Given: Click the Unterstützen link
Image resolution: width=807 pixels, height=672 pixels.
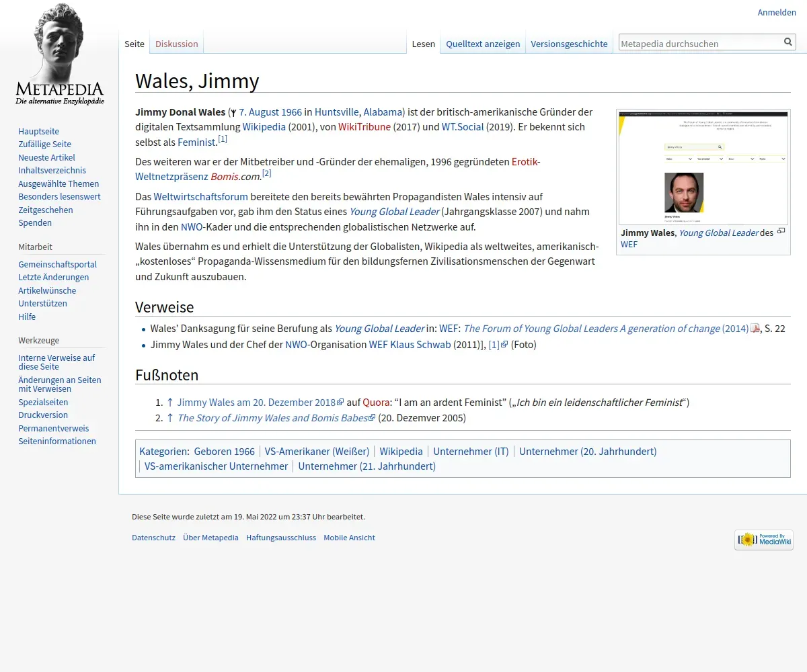Looking at the screenshot, I should (x=42, y=303).
